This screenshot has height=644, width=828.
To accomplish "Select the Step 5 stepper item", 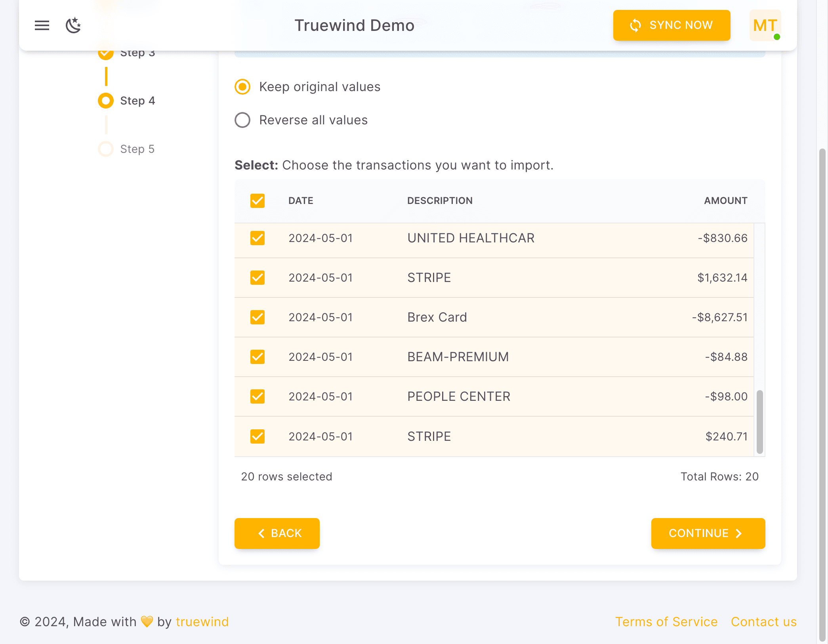I will click(106, 149).
